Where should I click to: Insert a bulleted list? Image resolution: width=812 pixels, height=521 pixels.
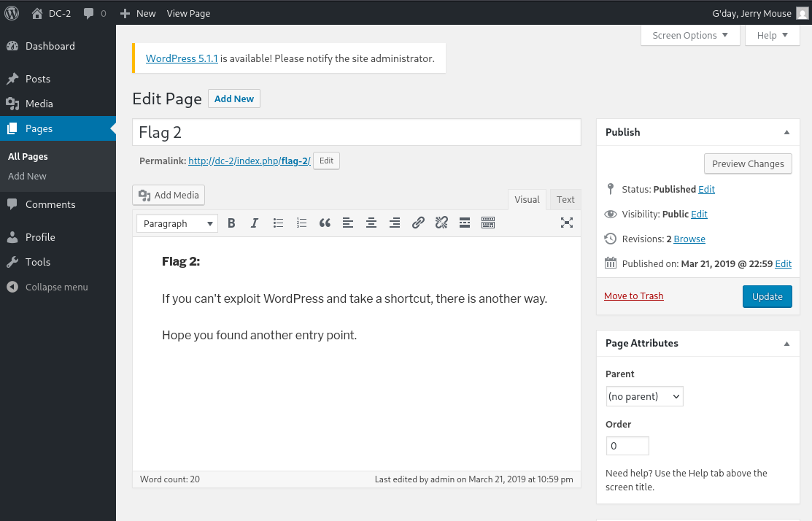278,223
